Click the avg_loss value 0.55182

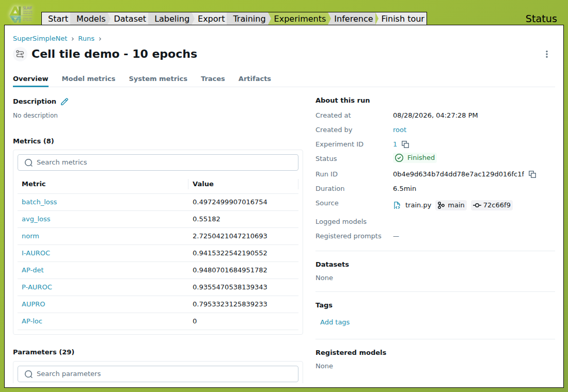coord(207,219)
